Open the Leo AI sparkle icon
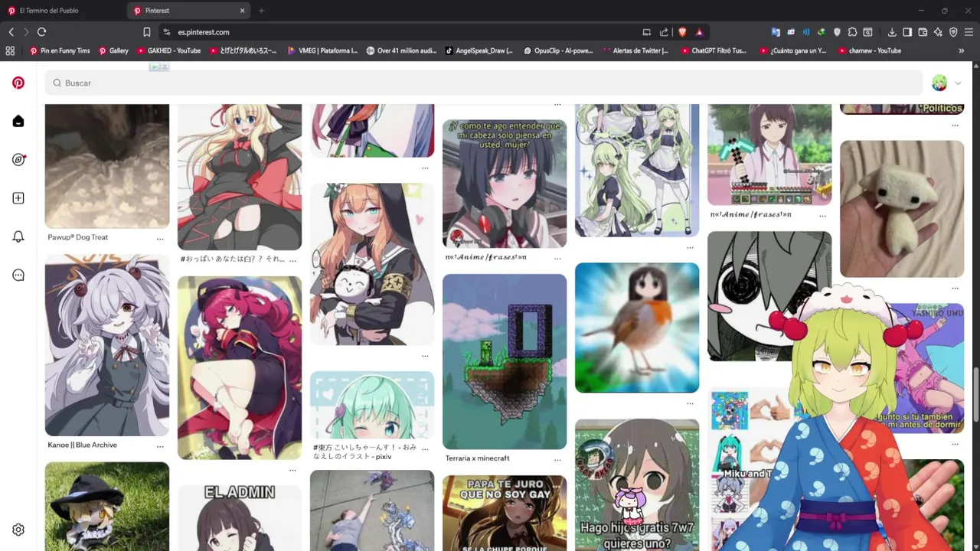Viewport: 980px width, 551px height. pos(938,32)
